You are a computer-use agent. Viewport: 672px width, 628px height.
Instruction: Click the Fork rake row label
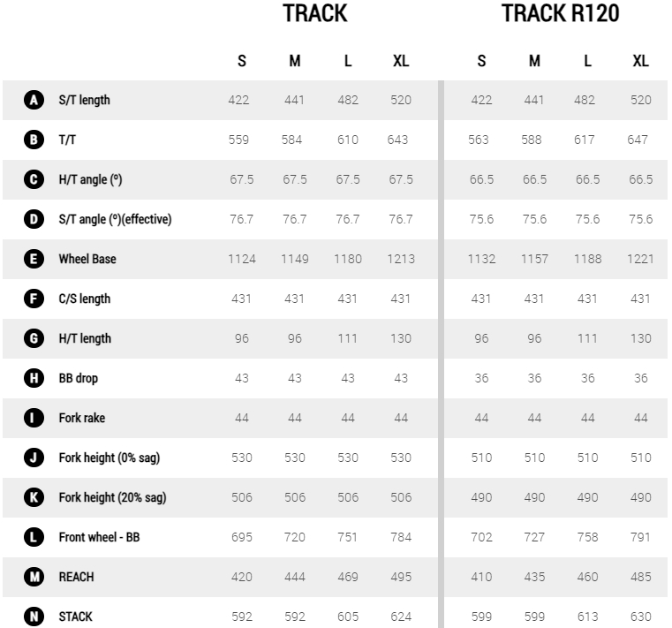tap(82, 418)
